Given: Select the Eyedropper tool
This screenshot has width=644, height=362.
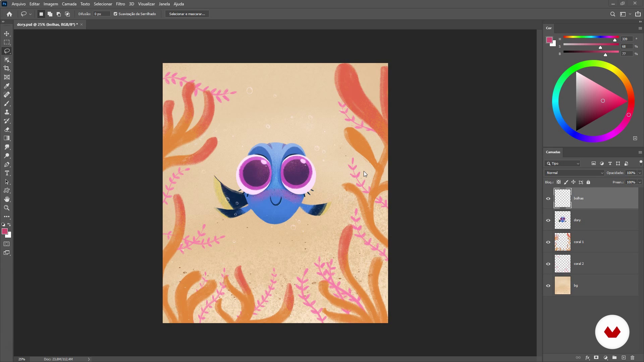Looking at the screenshot, I should pos(7,86).
